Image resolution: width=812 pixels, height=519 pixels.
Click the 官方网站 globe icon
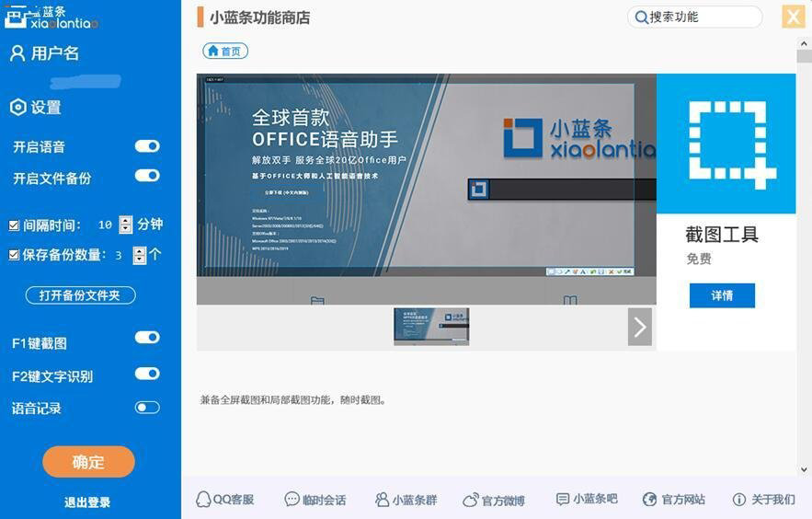click(649, 500)
